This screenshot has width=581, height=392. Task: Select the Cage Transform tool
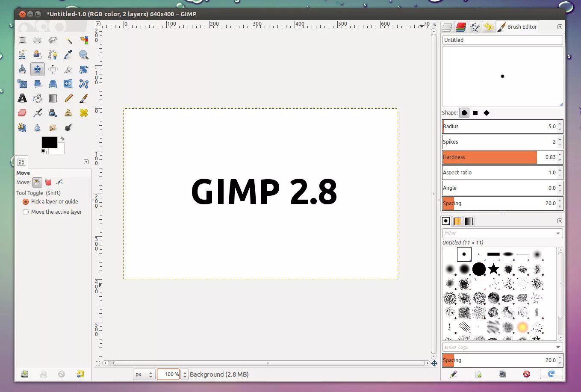point(84,84)
